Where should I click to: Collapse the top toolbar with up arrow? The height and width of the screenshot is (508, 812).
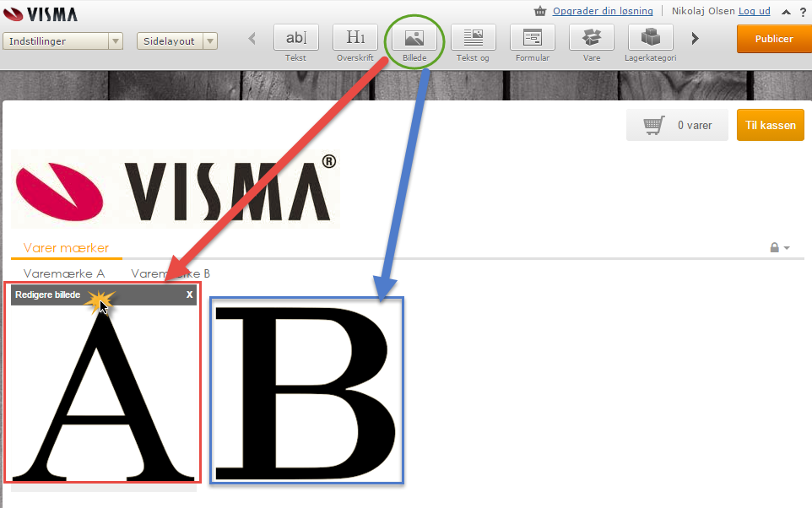pyautogui.click(x=786, y=12)
